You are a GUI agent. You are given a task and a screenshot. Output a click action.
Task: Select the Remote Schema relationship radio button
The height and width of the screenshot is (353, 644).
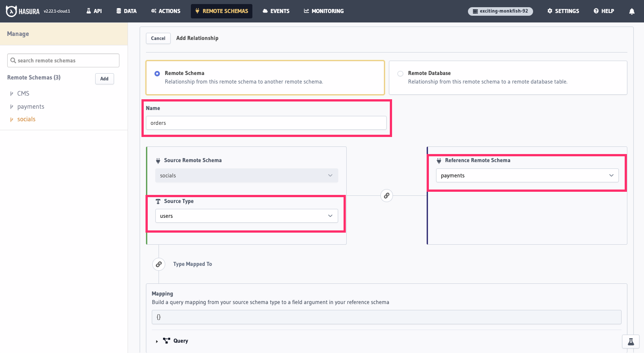(158, 73)
